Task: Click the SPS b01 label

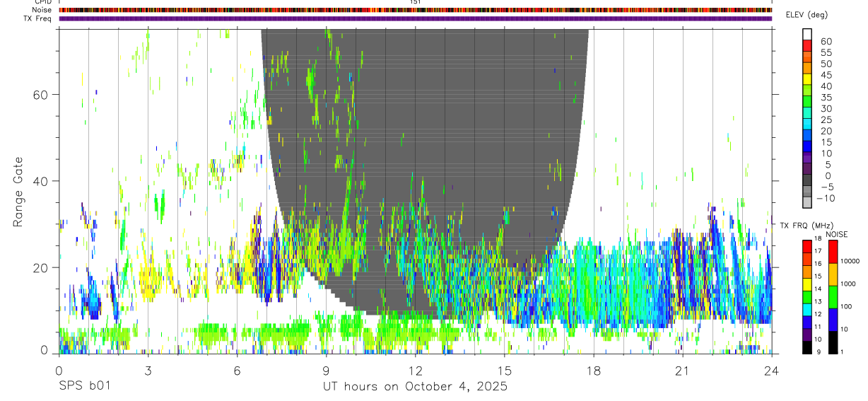Action: point(83,387)
